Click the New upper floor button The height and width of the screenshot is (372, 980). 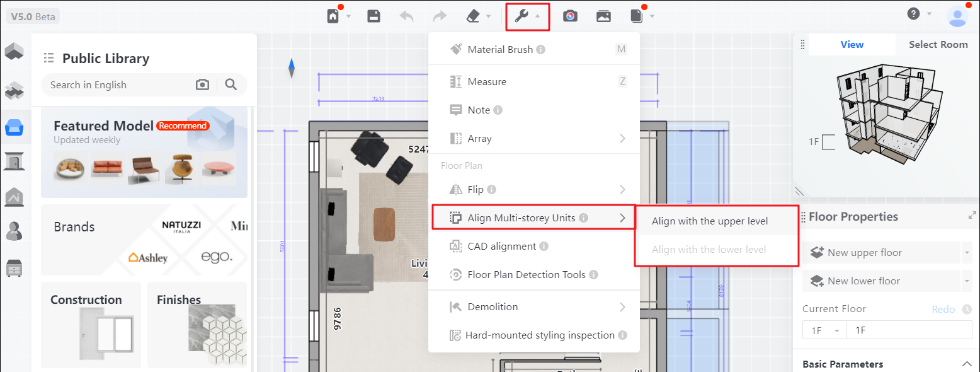click(882, 253)
